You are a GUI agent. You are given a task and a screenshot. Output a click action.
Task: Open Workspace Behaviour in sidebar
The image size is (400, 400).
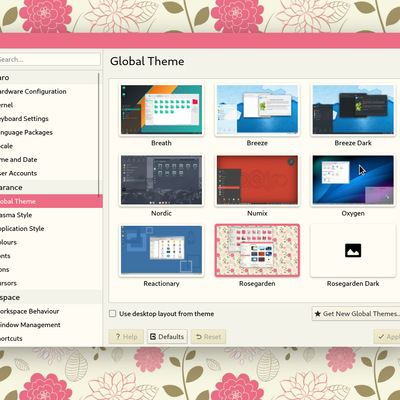click(51, 311)
